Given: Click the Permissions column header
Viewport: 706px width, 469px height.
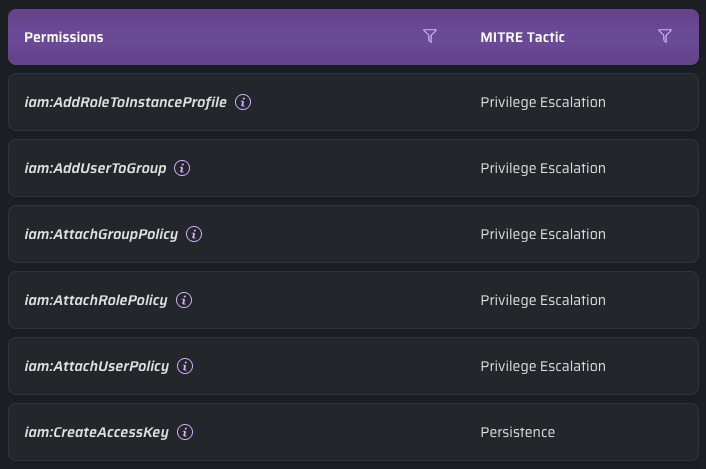Looking at the screenshot, I should tap(64, 37).
